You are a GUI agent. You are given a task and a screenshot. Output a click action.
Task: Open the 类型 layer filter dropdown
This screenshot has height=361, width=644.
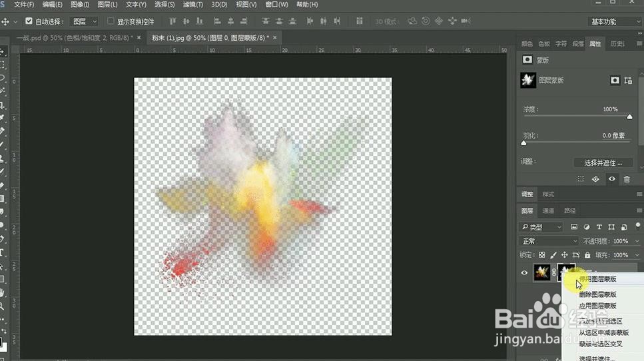click(x=541, y=226)
